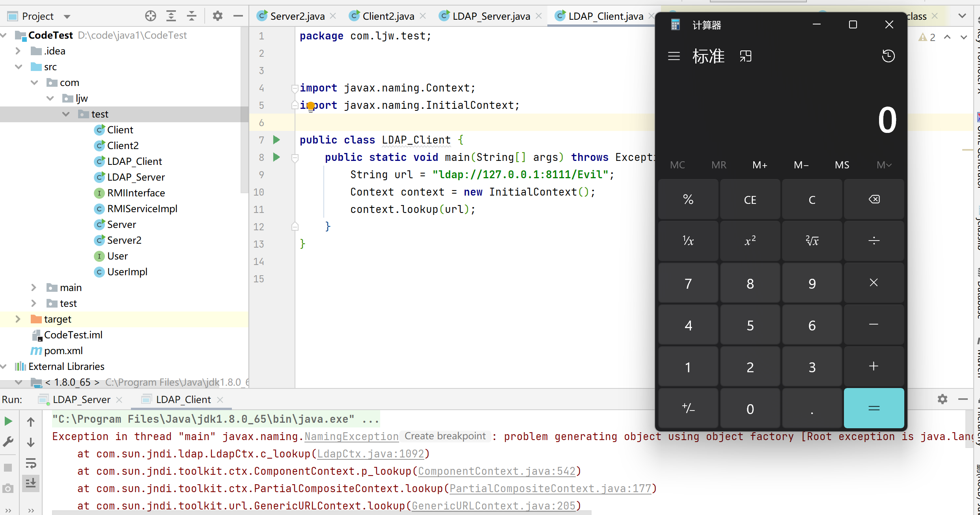Expand the .idea folder
The width and height of the screenshot is (980, 515).
[x=18, y=51]
